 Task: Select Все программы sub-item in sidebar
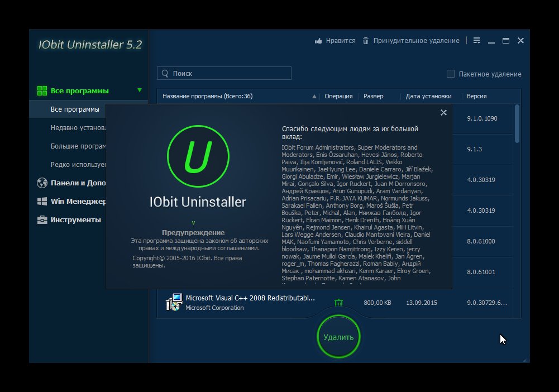(75, 109)
